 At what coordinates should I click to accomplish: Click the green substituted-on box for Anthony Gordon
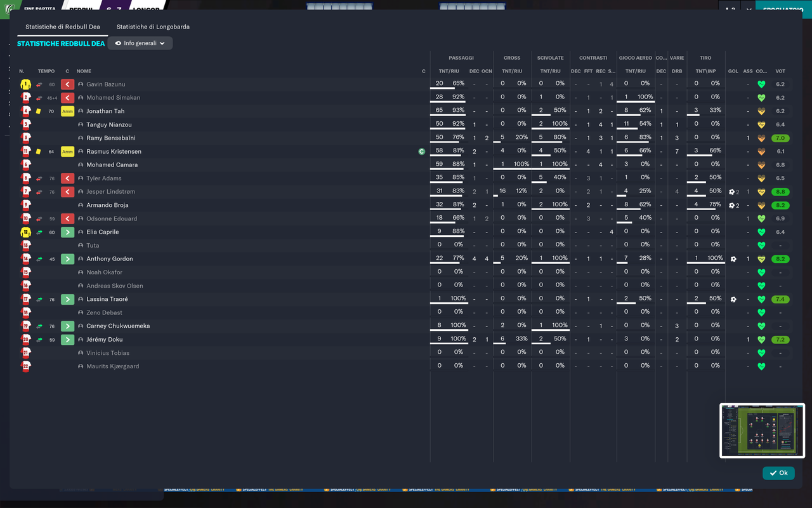68,259
